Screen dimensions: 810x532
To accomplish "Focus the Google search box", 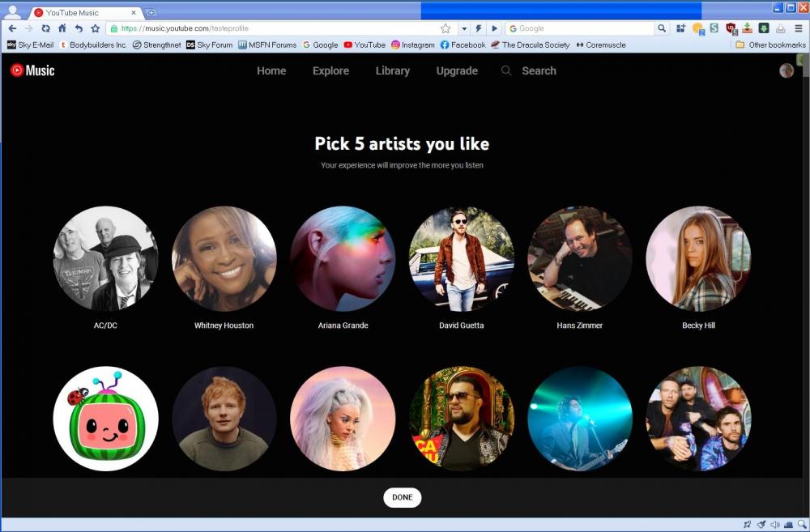I will [x=581, y=28].
